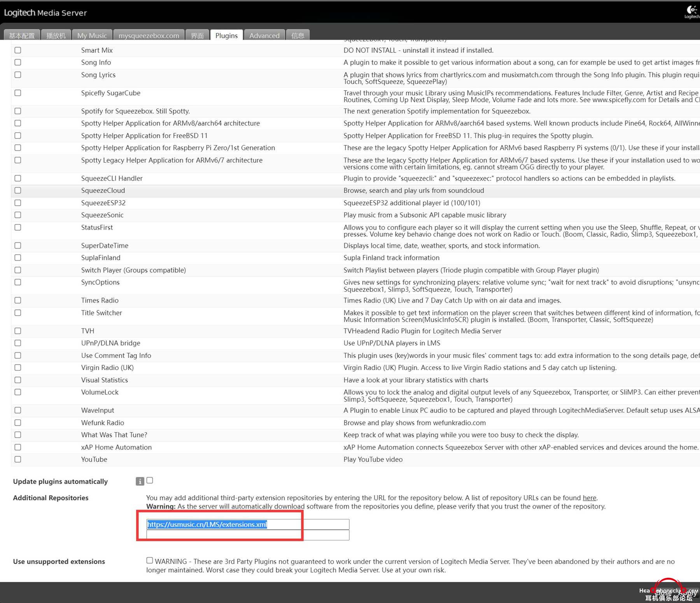700x603 pixels.
Task: Enable the SqueezeSonic plugin checkbox
Action: click(18, 215)
